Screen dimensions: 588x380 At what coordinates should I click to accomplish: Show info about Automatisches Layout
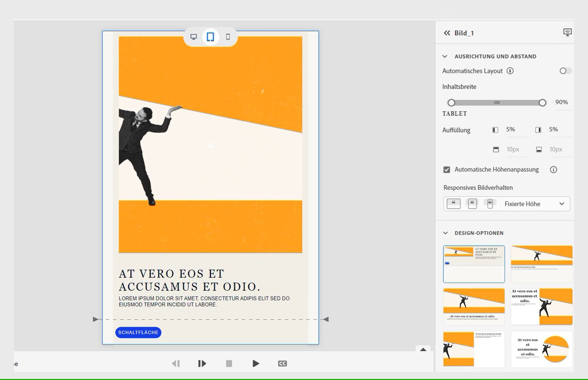(510, 71)
